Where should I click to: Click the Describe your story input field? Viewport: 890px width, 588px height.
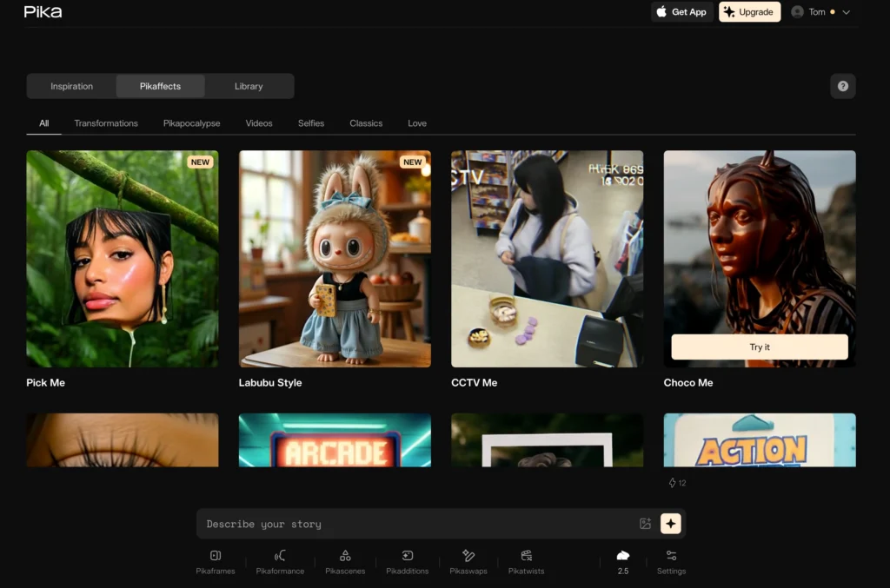[417, 524]
